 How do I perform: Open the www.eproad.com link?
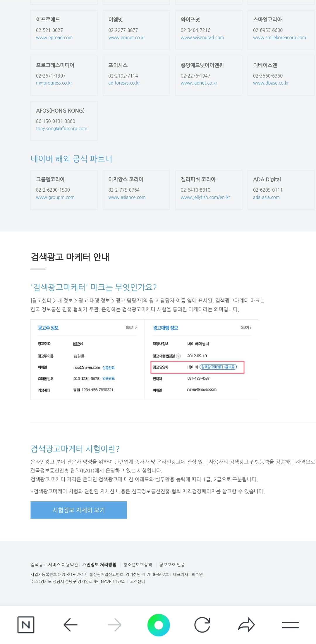coord(54,38)
